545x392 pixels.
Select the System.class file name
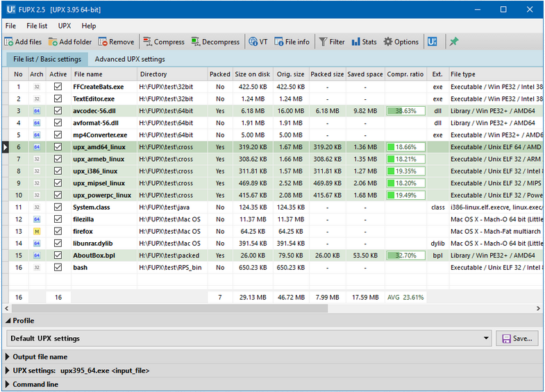tap(92, 207)
